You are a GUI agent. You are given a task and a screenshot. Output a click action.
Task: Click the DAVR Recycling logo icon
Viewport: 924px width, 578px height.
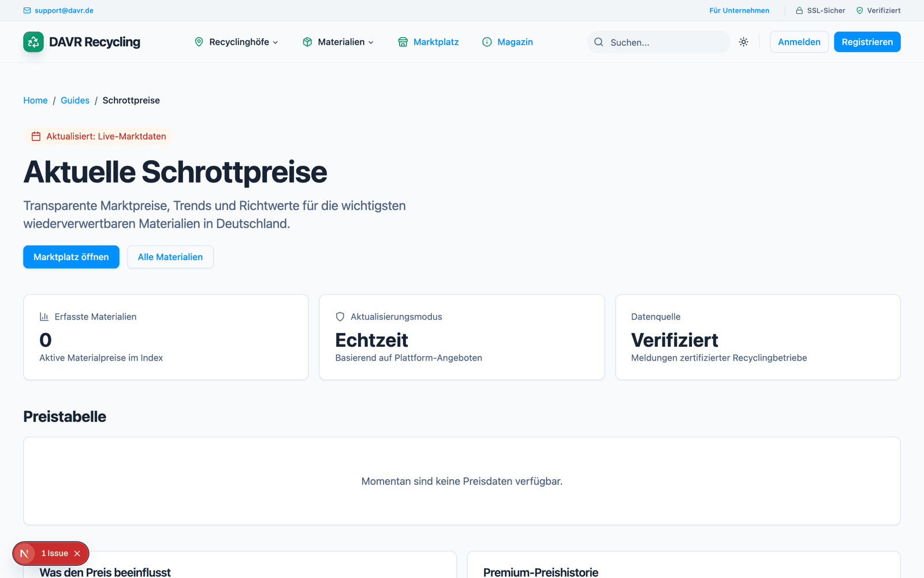point(33,42)
